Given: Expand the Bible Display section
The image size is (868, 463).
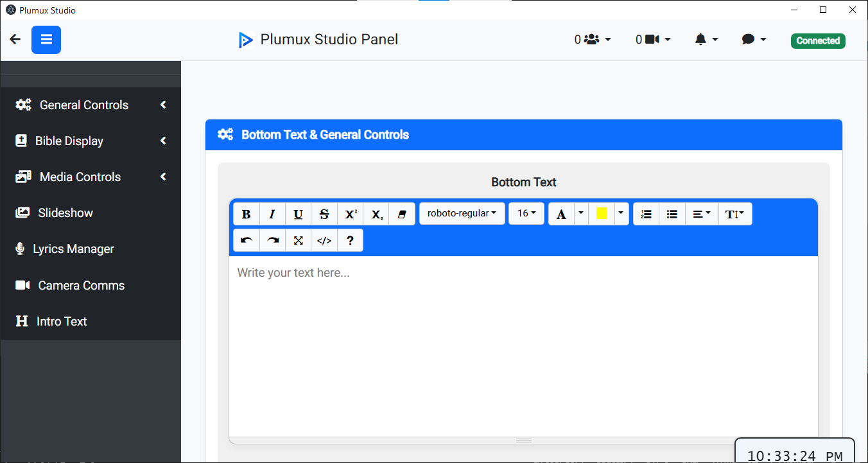Looking at the screenshot, I should click(91, 141).
